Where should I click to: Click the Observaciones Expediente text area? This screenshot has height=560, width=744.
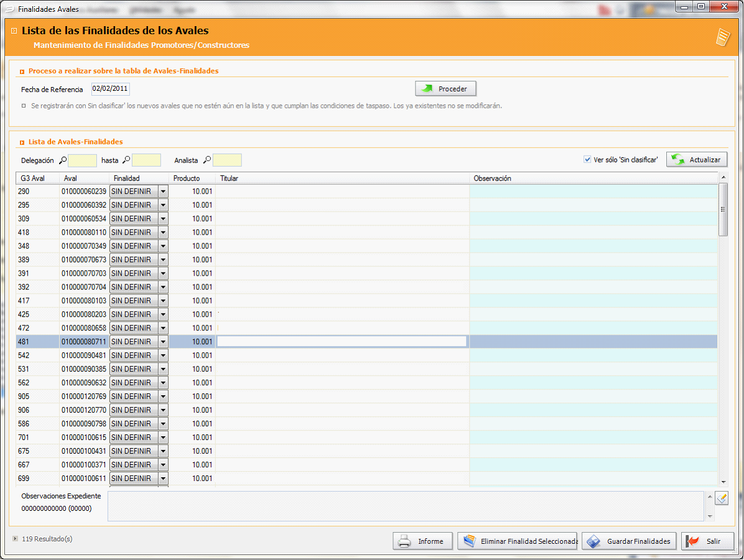(x=406, y=506)
